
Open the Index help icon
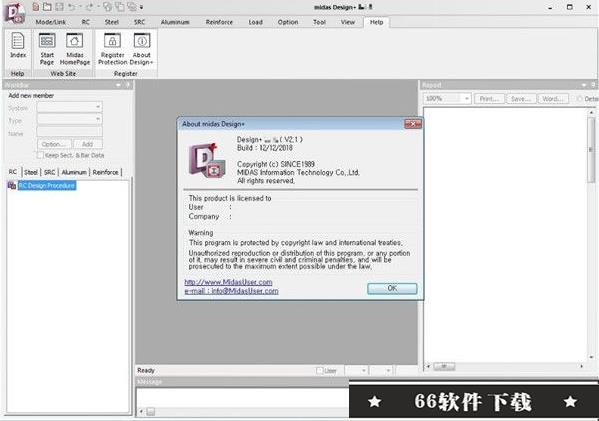pos(18,45)
